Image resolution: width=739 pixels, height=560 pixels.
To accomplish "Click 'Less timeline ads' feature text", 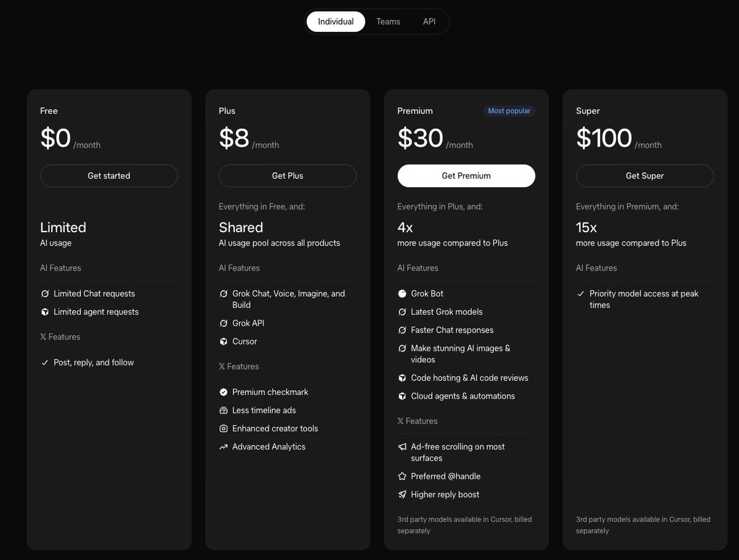I will click(x=264, y=410).
